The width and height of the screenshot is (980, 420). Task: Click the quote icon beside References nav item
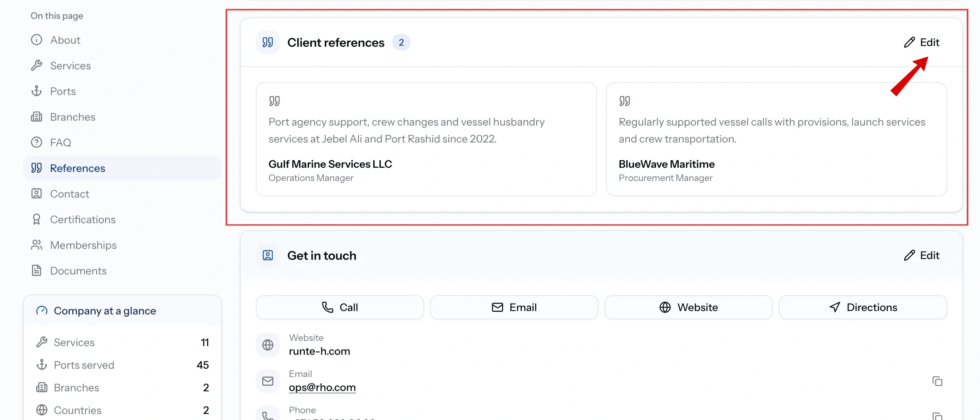pyautogui.click(x=37, y=168)
